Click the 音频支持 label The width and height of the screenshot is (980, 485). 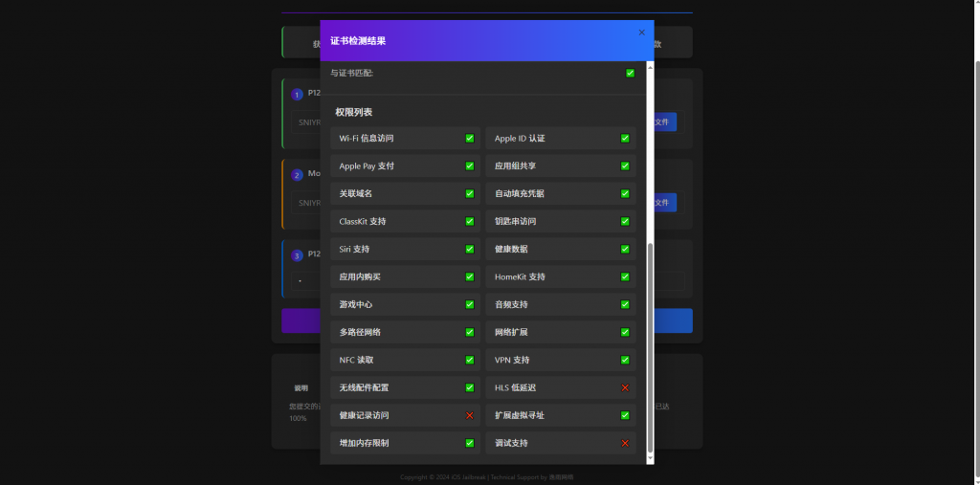(x=511, y=304)
